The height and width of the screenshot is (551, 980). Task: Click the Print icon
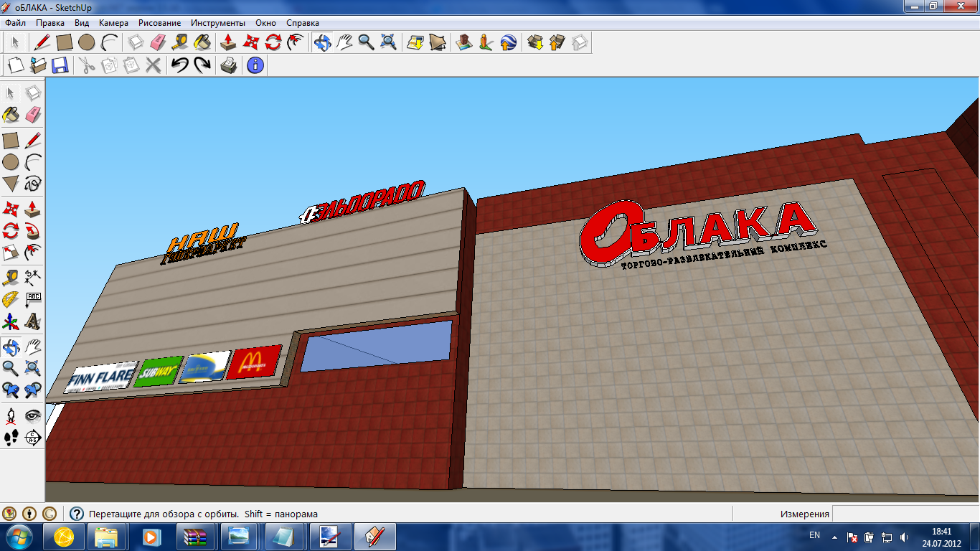(x=228, y=65)
